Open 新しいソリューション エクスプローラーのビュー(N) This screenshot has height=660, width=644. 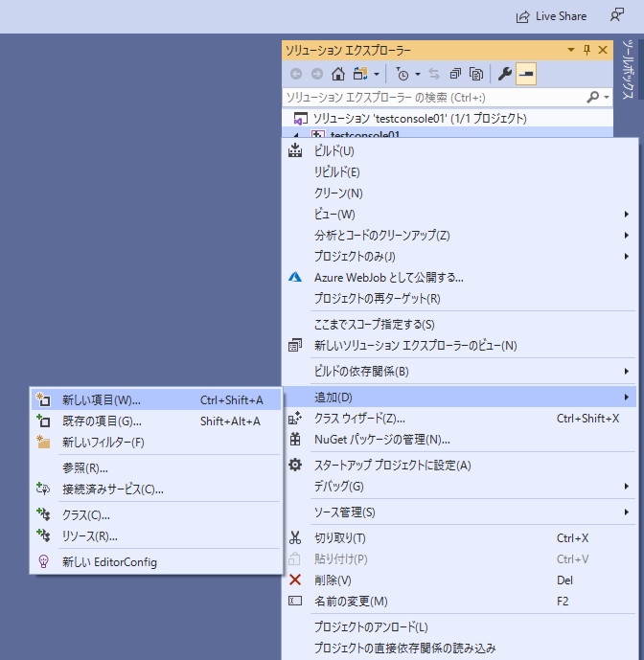pos(459,346)
